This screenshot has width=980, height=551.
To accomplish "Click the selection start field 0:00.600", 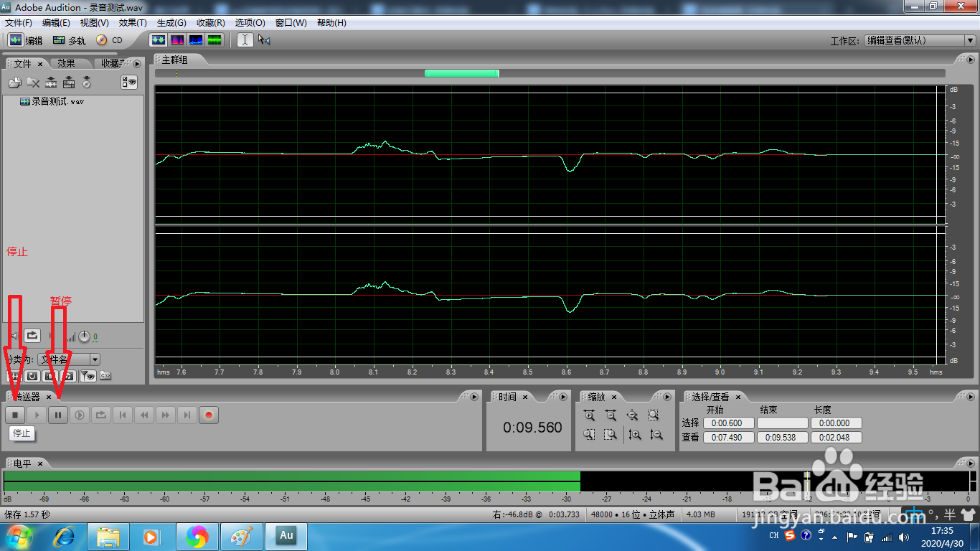I will click(728, 423).
